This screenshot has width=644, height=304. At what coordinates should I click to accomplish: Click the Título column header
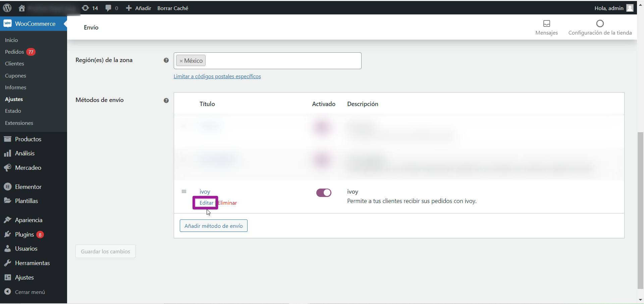click(207, 104)
